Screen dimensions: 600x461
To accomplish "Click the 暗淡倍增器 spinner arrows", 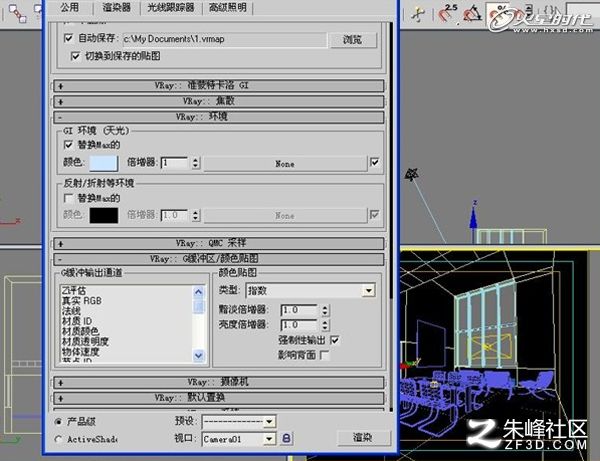I will 325,310.
